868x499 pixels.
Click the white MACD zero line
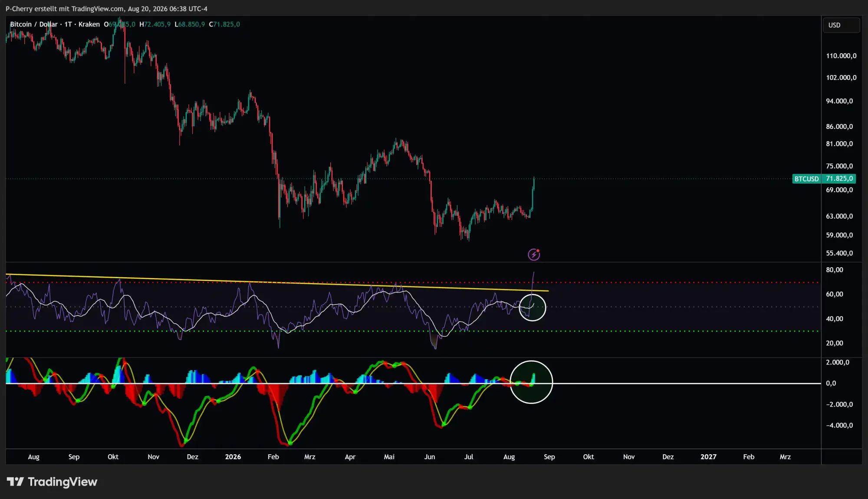pos(413,384)
